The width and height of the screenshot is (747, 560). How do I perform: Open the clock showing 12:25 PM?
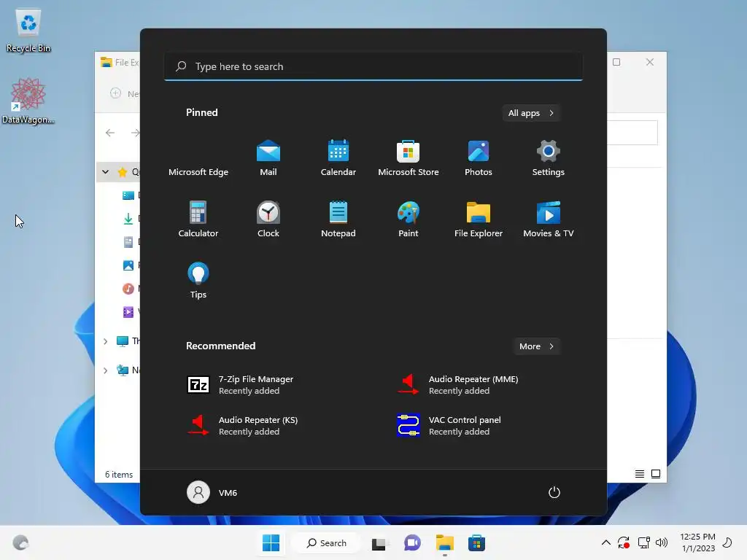point(697,542)
